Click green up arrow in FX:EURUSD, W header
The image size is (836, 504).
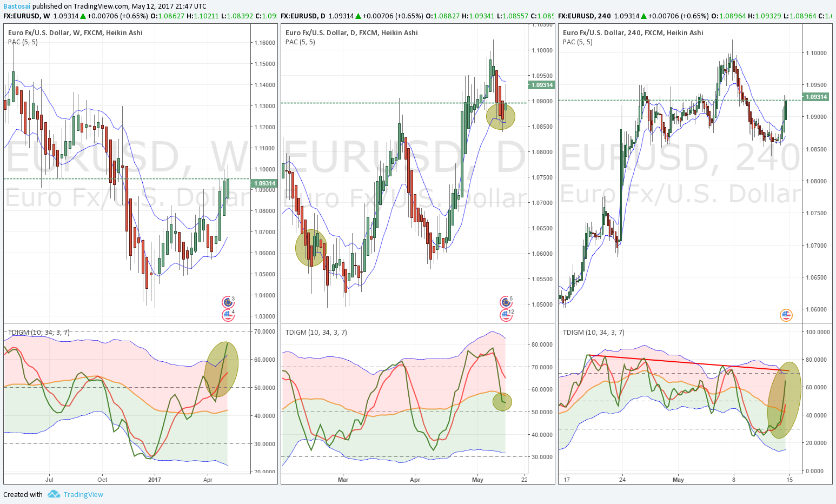point(83,16)
